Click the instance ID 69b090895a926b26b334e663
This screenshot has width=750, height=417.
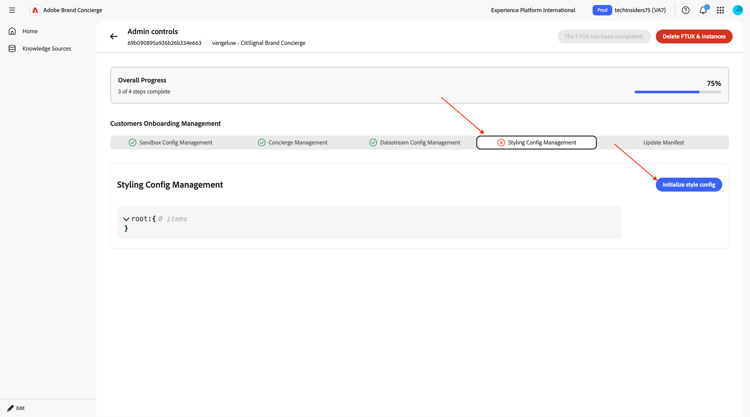[x=164, y=43]
